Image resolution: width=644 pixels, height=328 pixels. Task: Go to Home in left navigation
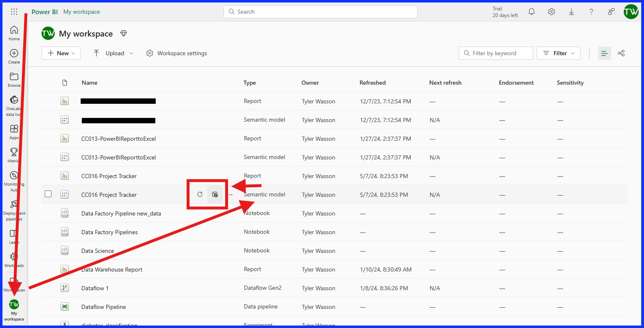coord(14,33)
